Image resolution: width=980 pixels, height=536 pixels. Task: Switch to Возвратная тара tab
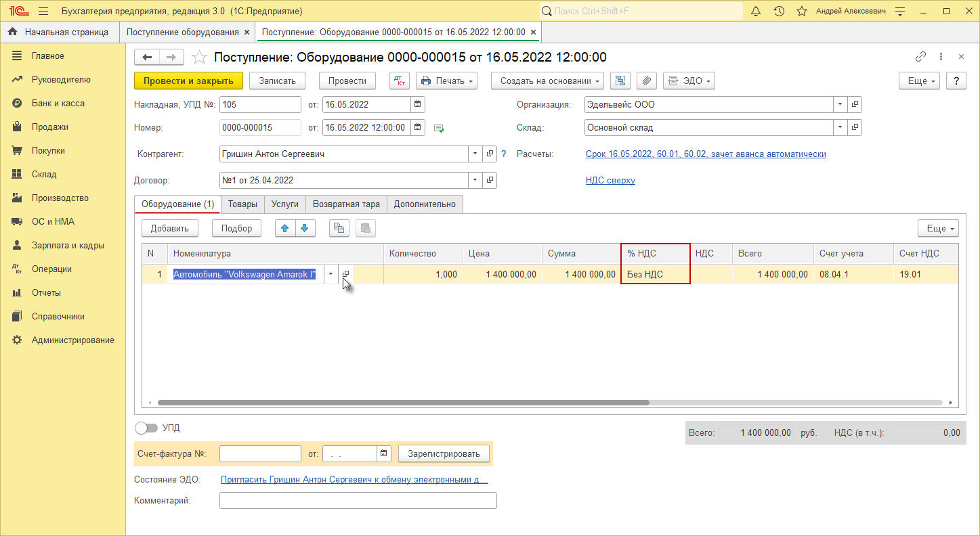pyautogui.click(x=346, y=204)
